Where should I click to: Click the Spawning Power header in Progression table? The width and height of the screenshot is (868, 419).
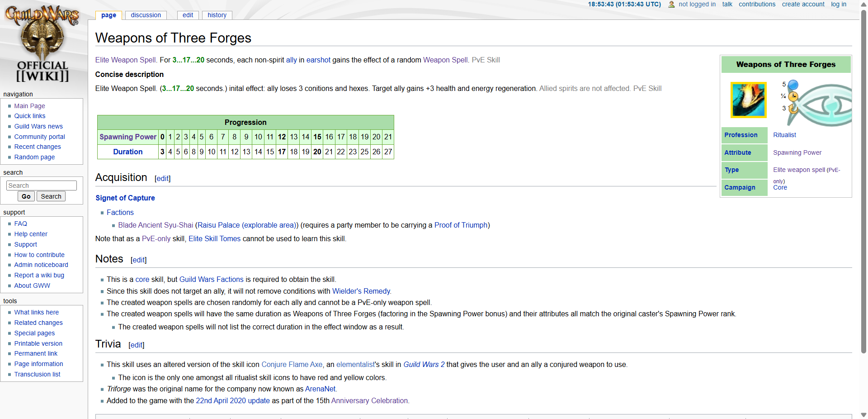pyautogui.click(x=128, y=137)
